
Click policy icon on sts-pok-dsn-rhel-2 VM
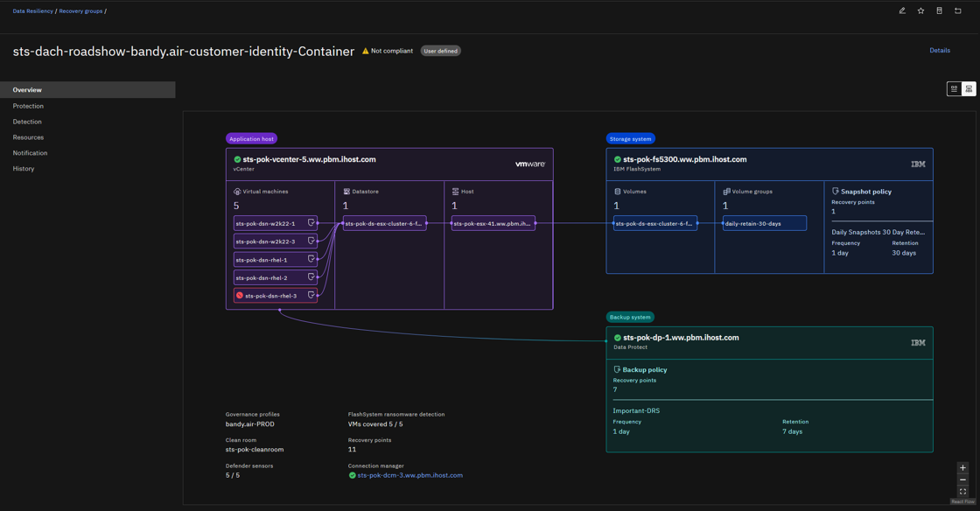[311, 276]
